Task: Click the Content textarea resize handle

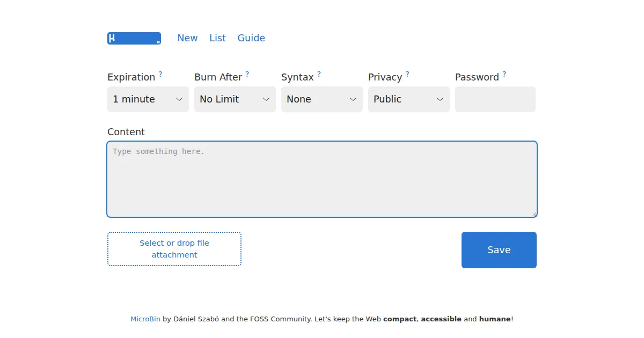Action: pos(534,214)
